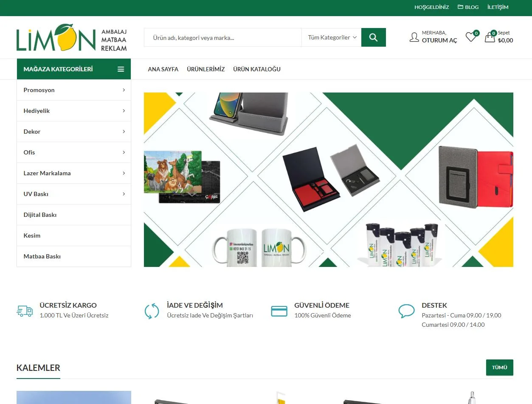Image resolution: width=532 pixels, height=404 pixels.
Task: Click the secure payment card icon
Action: [279, 311]
